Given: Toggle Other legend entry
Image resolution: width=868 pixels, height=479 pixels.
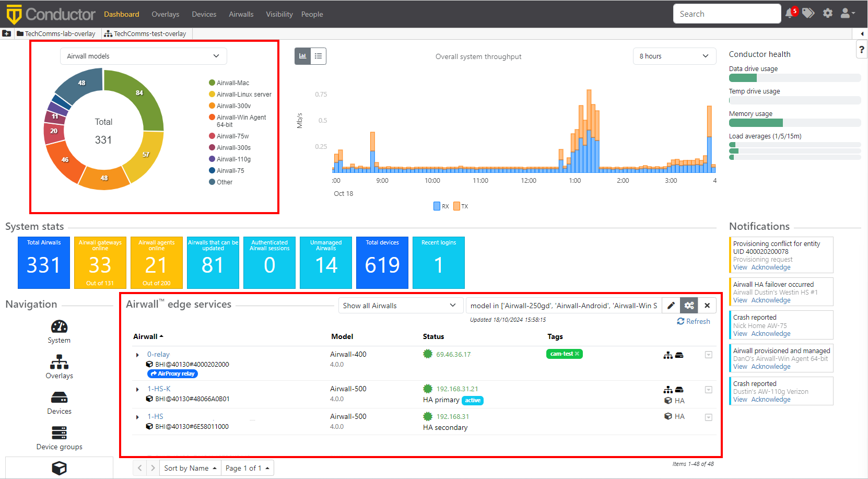Looking at the screenshot, I should (x=220, y=182).
